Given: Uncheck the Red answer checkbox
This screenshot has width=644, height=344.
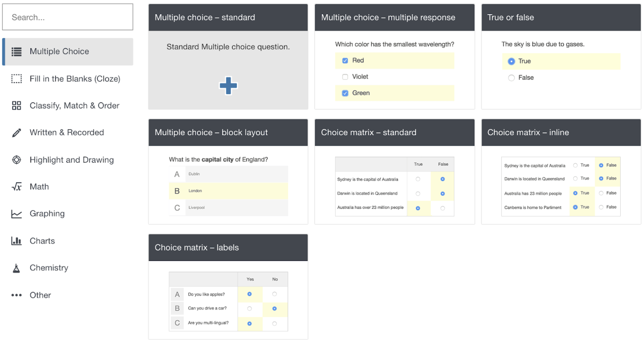Looking at the screenshot, I should point(345,61).
